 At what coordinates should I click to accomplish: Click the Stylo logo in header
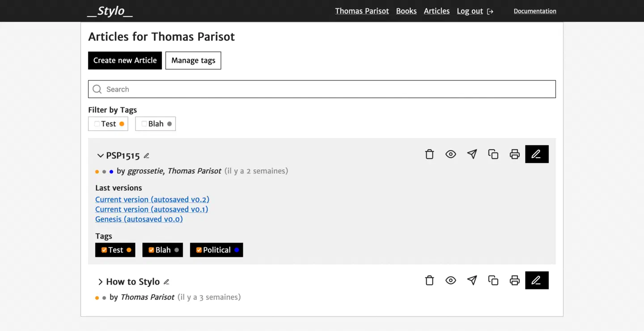(110, 11)
